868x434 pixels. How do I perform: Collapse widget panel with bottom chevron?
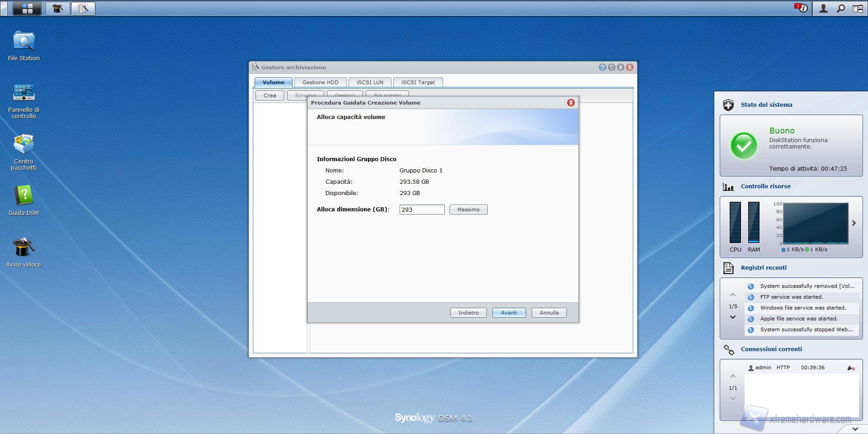click(855, 429)
